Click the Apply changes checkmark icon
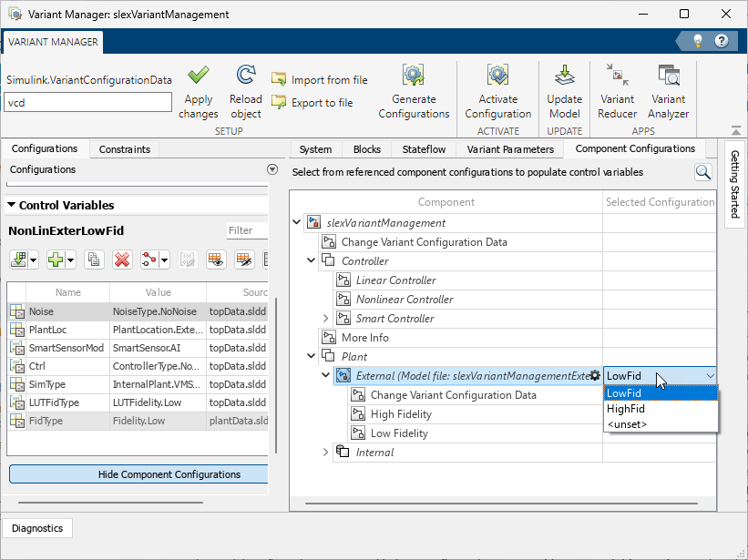748x560 pixels. (x=198, y=76)
